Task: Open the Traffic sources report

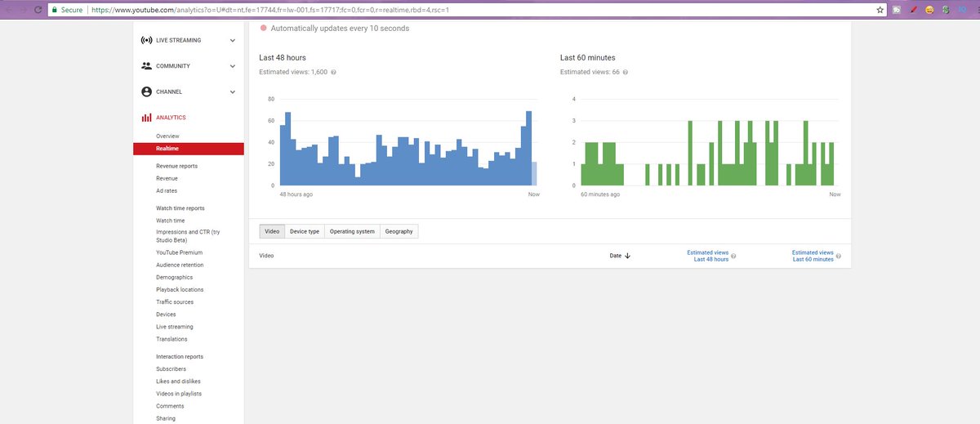Action: click(x=175, y=302)
